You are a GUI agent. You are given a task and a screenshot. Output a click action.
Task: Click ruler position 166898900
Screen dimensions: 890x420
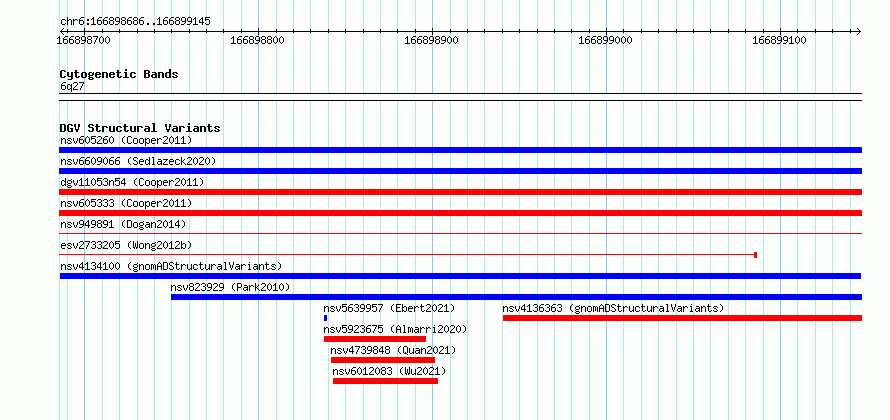(431, 40)
